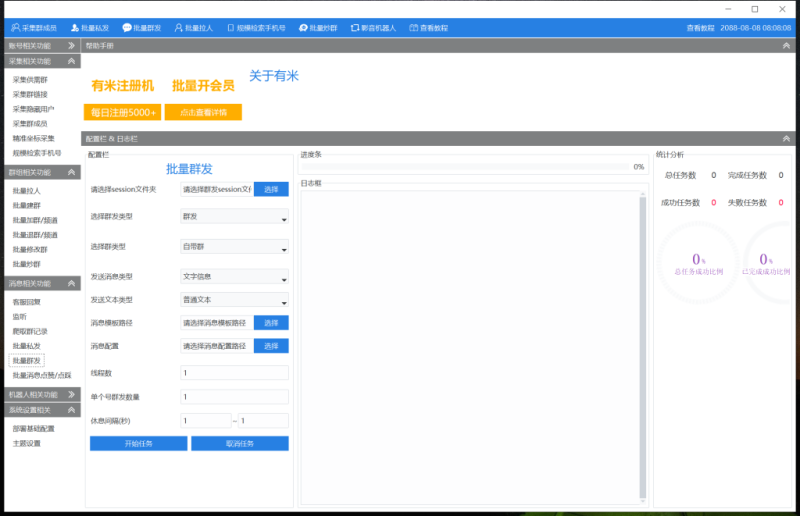800x516 pixels.
Task: Select 爬取群记录 in the sidebar
Action: click(x=30, y=331)
